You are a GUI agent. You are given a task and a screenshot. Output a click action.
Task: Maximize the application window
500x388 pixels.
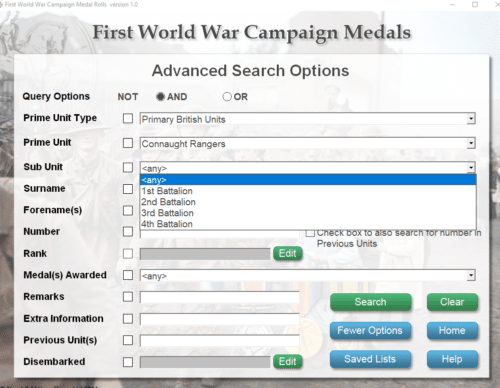point(475,5)
